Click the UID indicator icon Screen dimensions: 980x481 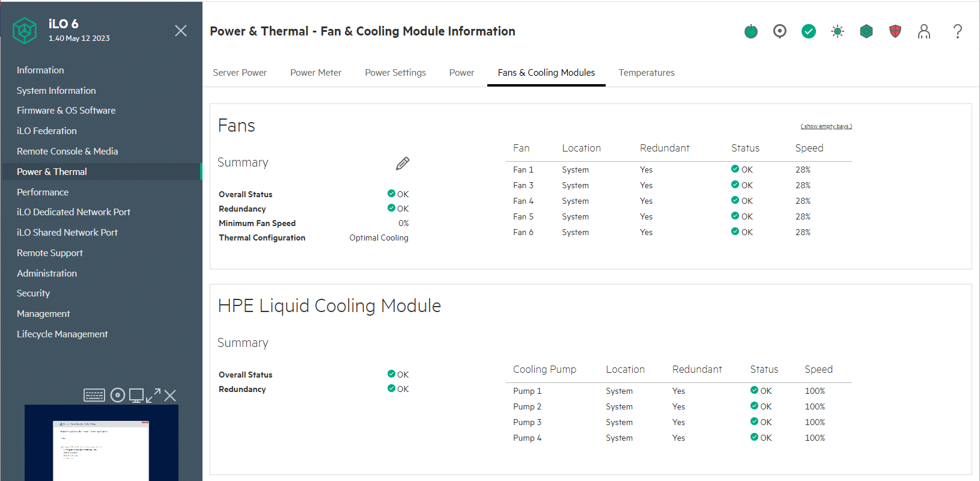coord(780,31)
